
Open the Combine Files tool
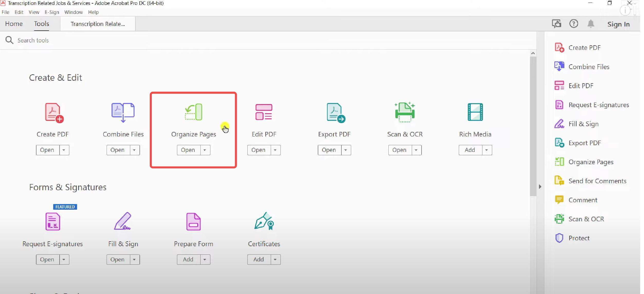coord(117,150)
